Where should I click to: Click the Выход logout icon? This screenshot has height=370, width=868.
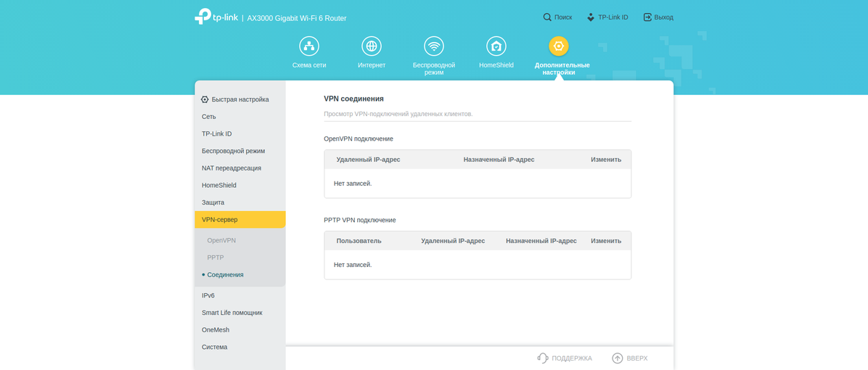647,17
